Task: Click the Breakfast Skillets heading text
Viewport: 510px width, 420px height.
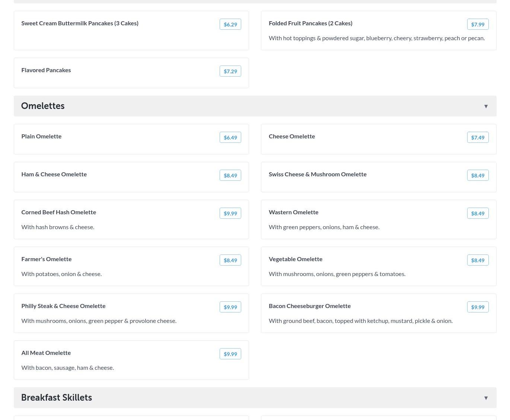Action: tap(57, 398)
